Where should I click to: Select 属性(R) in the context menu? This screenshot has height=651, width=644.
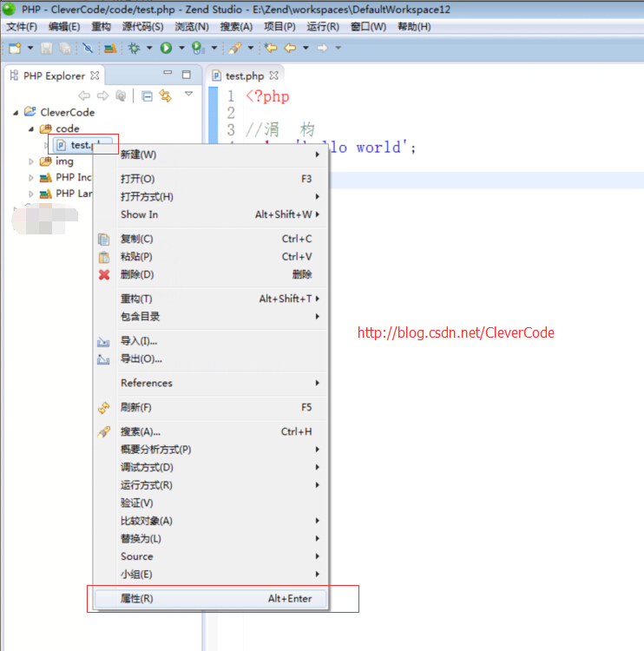(x=211, y=599)
